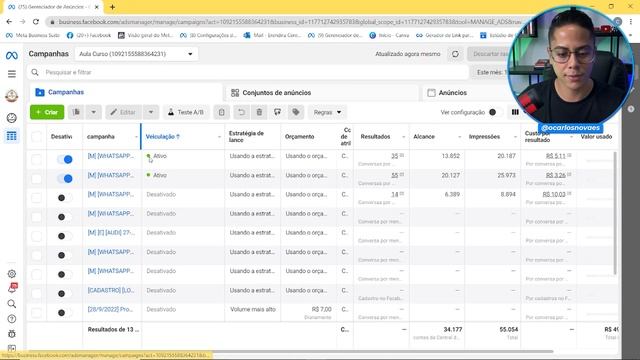The width and height of the screenshot is (640, 360).
Task: Enable the [CADASTRO] campaign toggle
Action: [x=64, y=293]
